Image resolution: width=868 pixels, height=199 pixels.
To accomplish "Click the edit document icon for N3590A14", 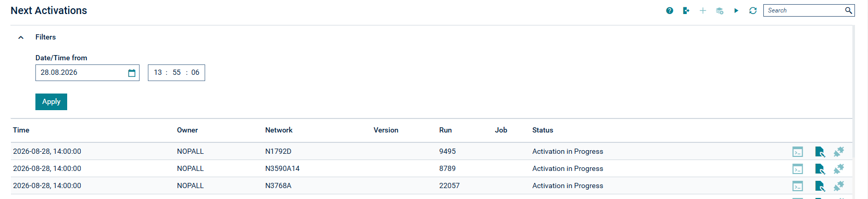I will pyautogui.click(x=820, y=169).
